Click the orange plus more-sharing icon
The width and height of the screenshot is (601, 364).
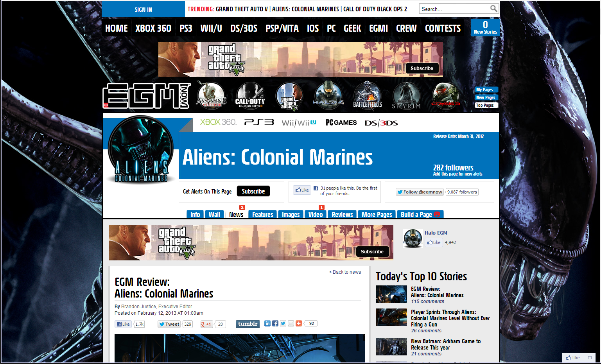click(299, 323)
